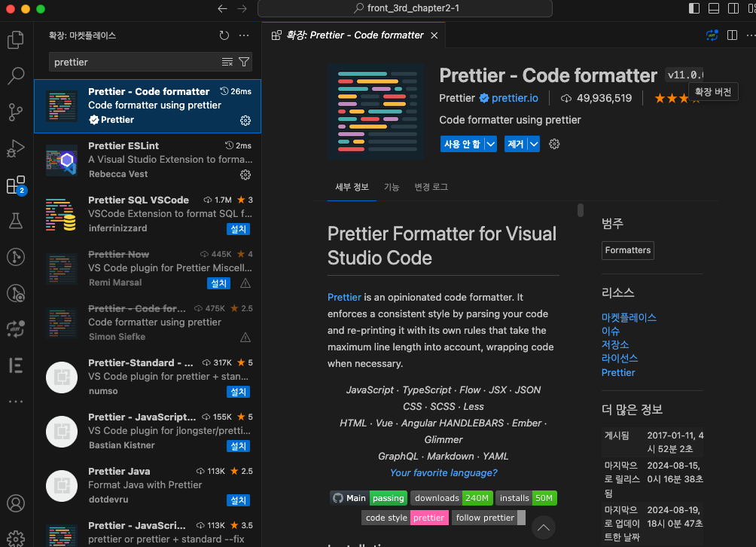Select the Prettier SQL VSCode extension row

pyautogui.click(x=148, y=214)
